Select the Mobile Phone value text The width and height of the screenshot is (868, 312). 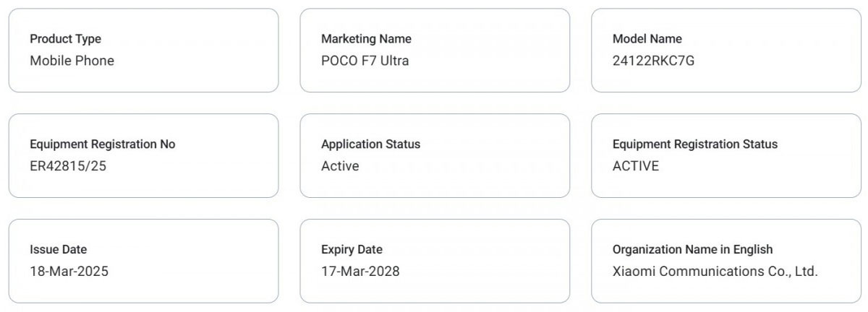[x=72, y=61]
